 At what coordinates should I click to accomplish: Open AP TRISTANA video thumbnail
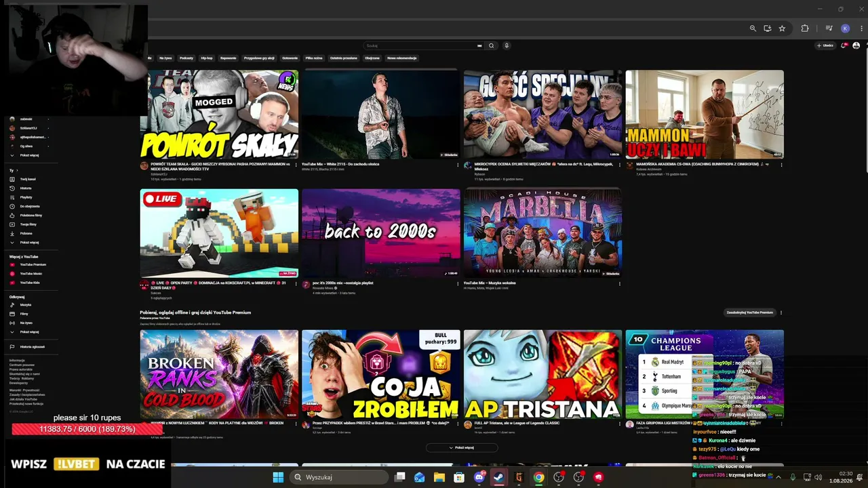pos(543,374)
